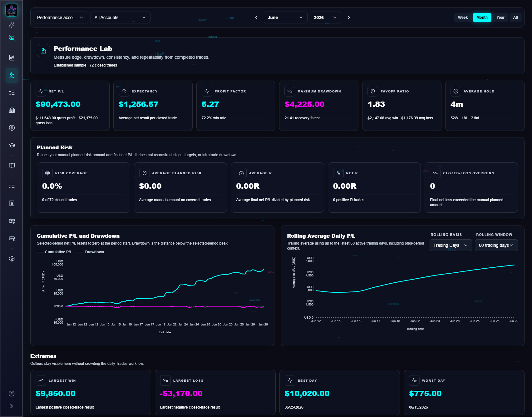Open the 2026 year dropdown
The image size is (532, 417).
pyautogui.click(x=326, y=17)
